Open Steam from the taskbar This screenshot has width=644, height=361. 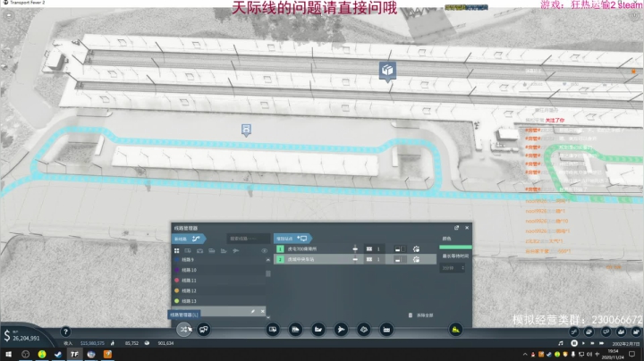(58, 354)
